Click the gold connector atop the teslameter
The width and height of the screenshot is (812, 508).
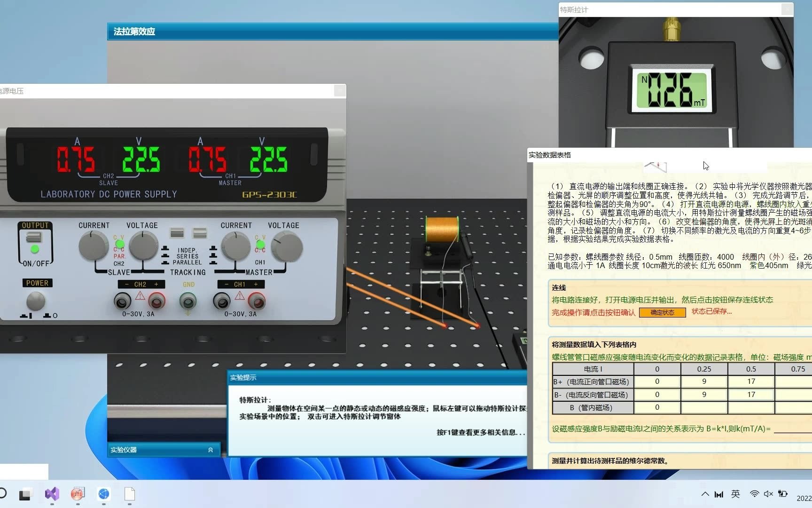point(671,29)
